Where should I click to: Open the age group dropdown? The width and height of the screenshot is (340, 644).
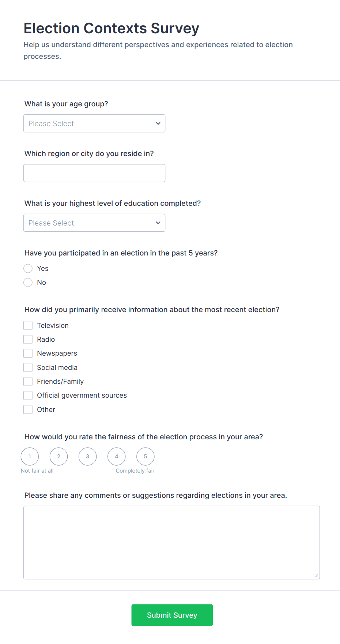(94, 124)
